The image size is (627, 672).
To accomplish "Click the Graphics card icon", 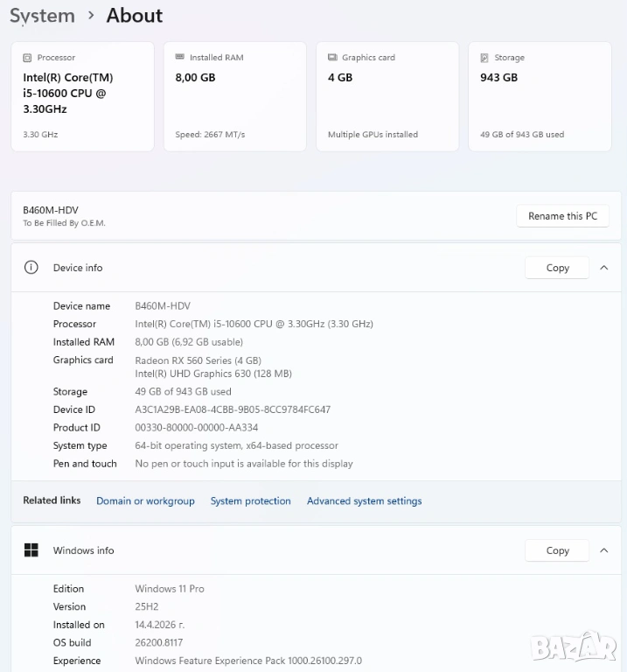I will [x=332, y=58].
